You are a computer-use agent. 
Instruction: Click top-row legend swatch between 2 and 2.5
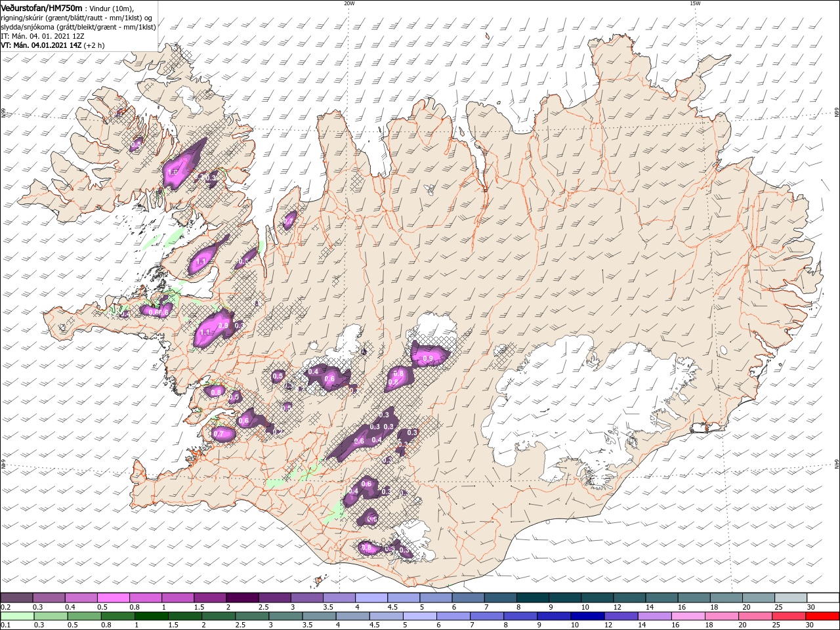(x=241, y=598)
